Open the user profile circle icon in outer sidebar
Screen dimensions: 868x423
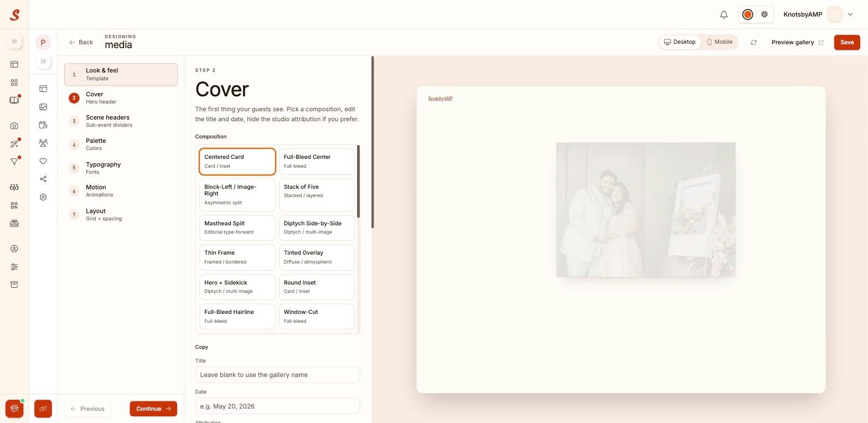click(x=14, y=249)
